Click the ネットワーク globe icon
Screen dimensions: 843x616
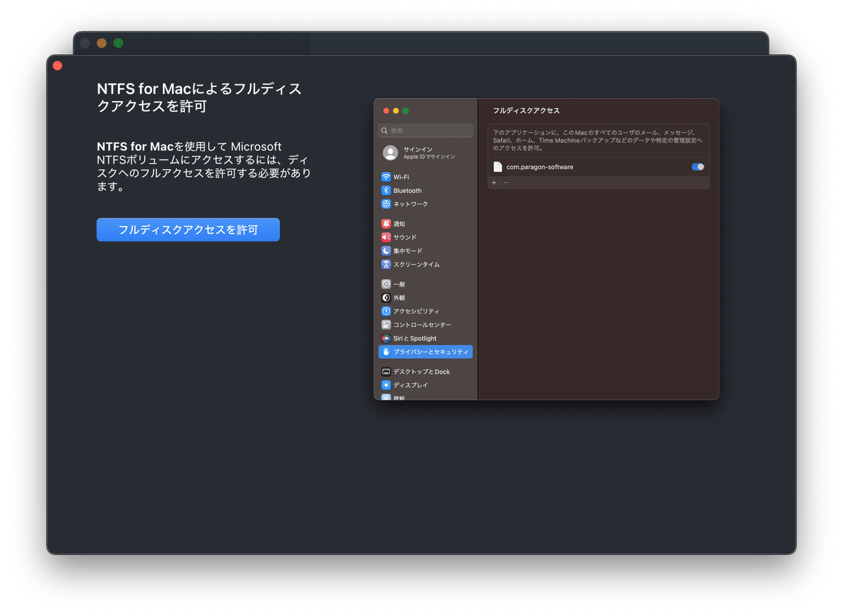[386, 204]
